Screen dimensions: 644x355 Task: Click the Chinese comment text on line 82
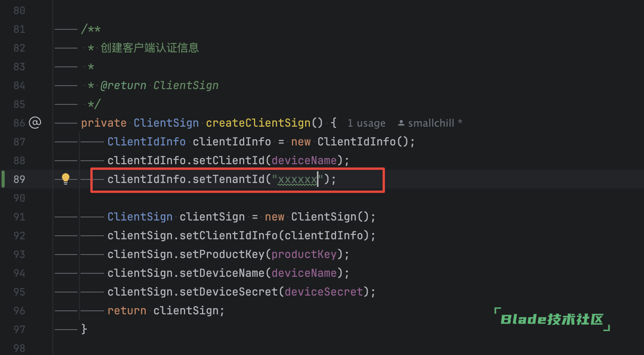pyautogui.click(x=150, y=48)
